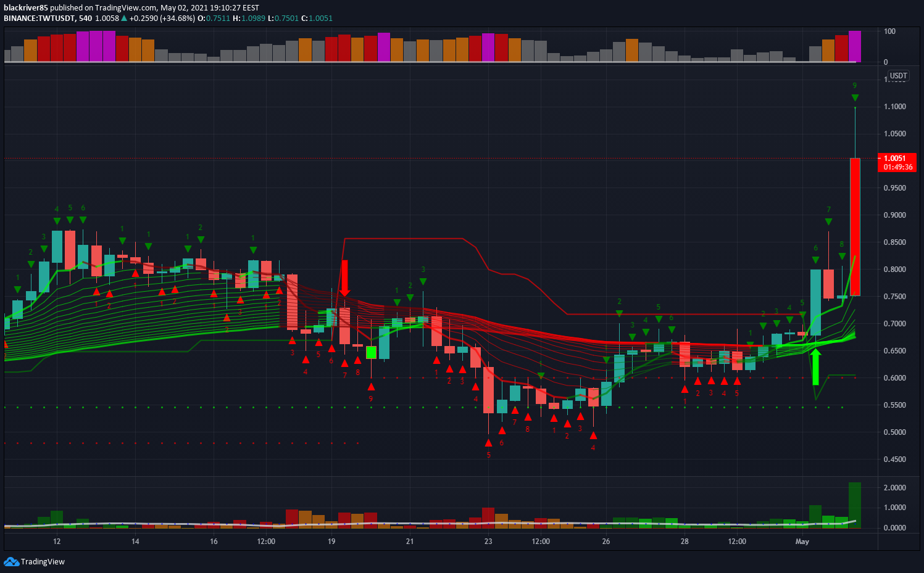Click the green 9 count marker above last candle
924x573 pixels.
[x=855, y=86]
